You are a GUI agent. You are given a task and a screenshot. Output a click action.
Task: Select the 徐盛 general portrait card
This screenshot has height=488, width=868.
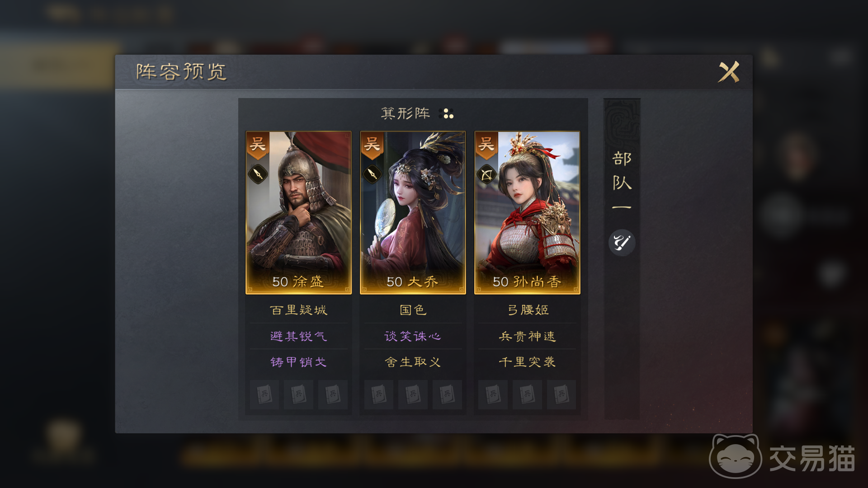point(298,213)
